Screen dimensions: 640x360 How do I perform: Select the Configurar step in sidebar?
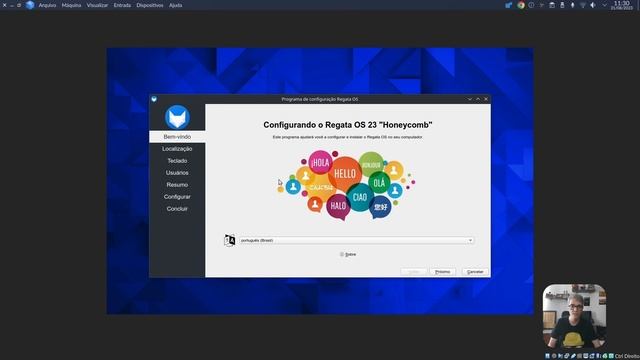click(x=177, y=197)
